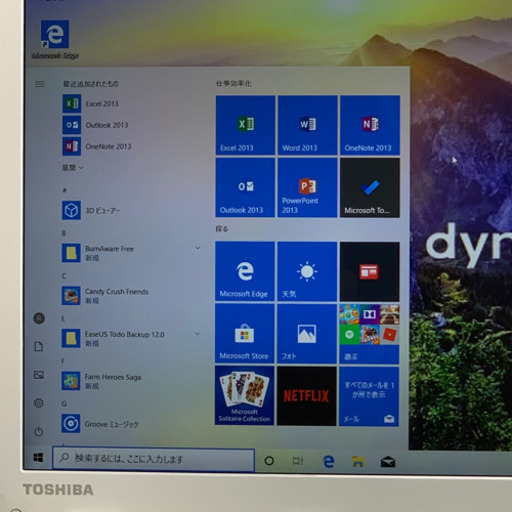Open the Microsoft Store tile
Viewport: 512px width, 512px height.
coord(245,334)
